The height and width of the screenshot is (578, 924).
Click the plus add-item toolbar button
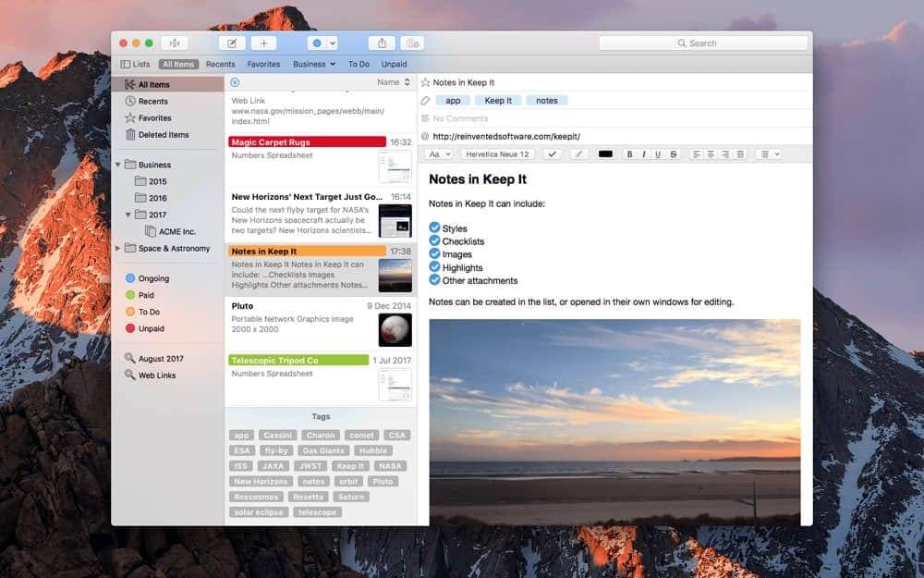263,43
